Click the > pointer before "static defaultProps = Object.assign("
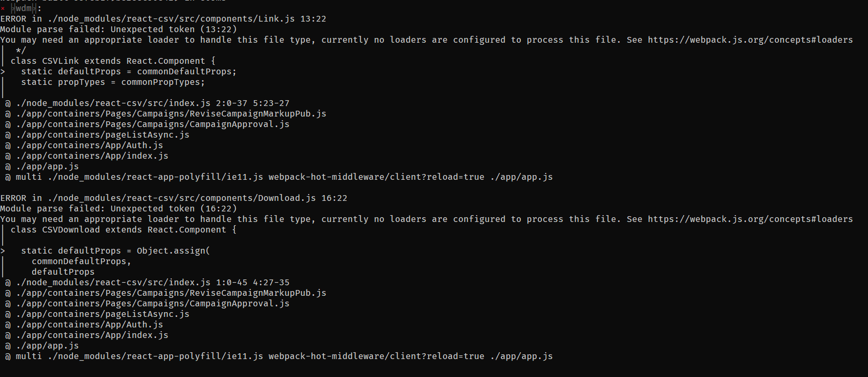This screenshot has height=377, width=868. coord(3,251)
